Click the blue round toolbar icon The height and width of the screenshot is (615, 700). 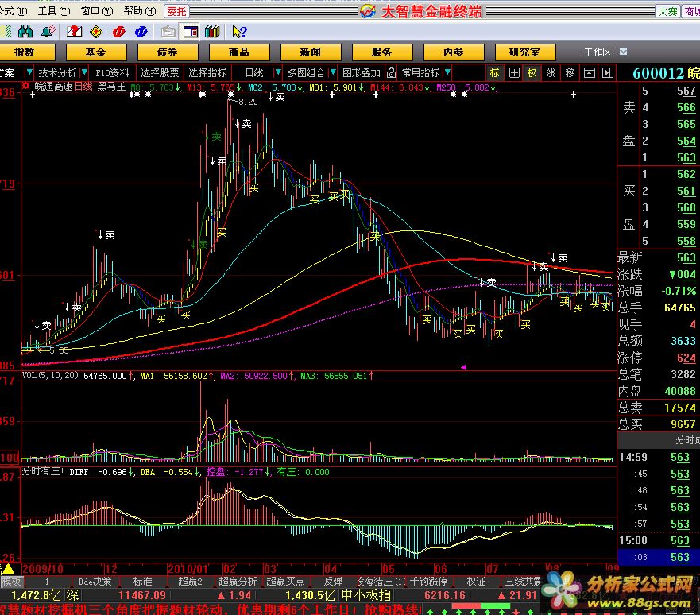[141, 31]
